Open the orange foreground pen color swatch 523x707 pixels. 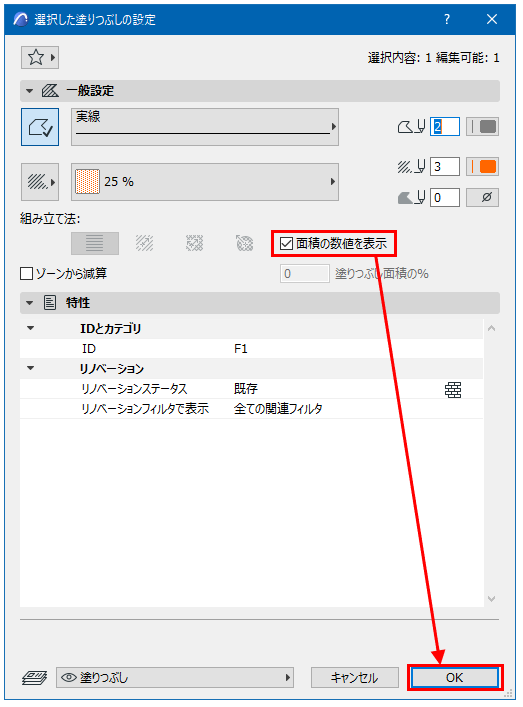pyautogui.click(x=482, y=167)
